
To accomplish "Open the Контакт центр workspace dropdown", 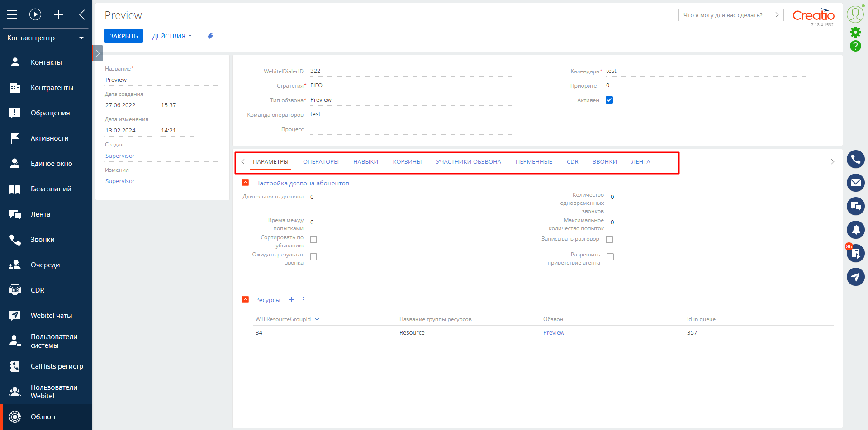I will point(46,38).
